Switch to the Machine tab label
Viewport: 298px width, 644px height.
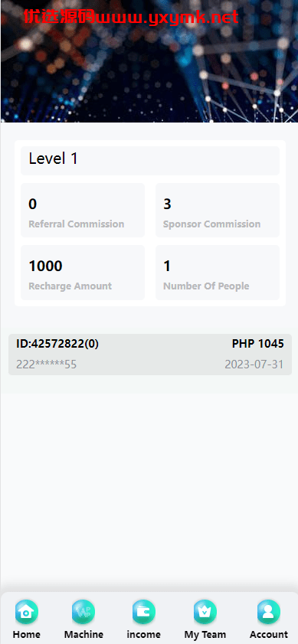tap(84, 634)
